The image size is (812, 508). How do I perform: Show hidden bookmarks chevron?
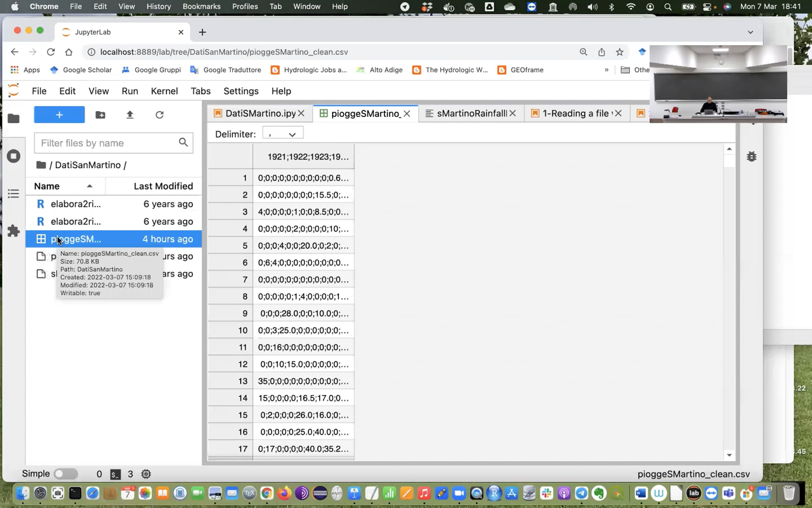tap(607, 70)
